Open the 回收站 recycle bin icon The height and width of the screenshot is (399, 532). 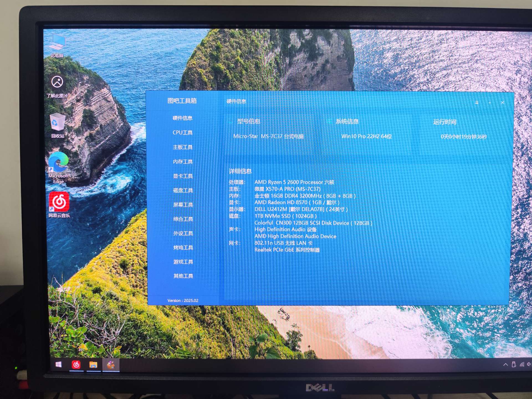click(58, 126)
